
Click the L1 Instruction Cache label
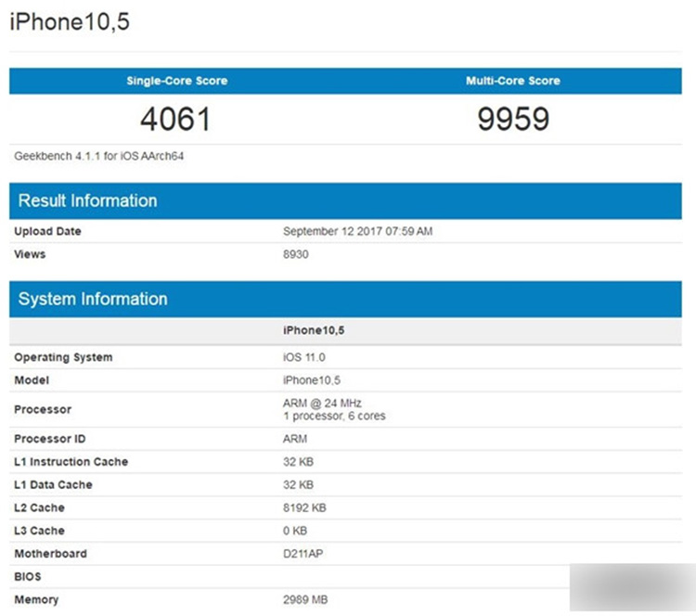click(71, 462)
